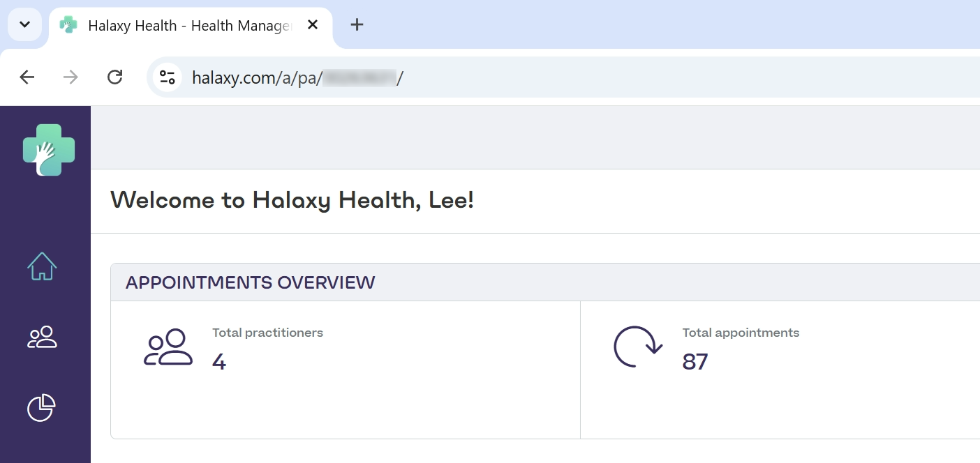The image size is (980, 463).
Task: Click the Appointments Overview panel header
Action: [545, 282]
